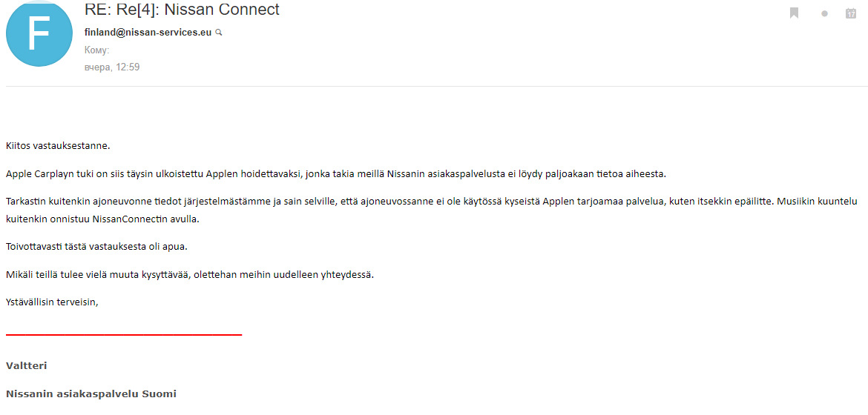Click the paragraph starting Apple Carplayn tuki

tap(336, 173)
